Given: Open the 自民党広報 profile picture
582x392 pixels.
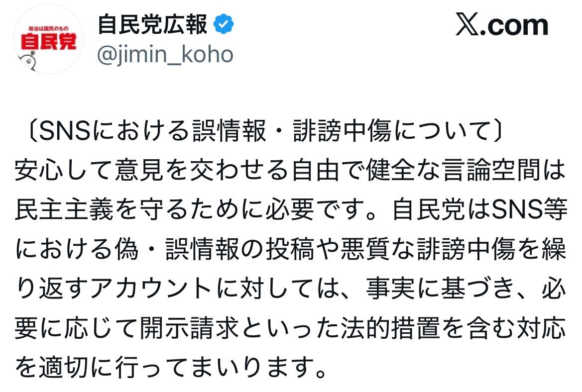Looking at the screenshot, I should (48, 39).
